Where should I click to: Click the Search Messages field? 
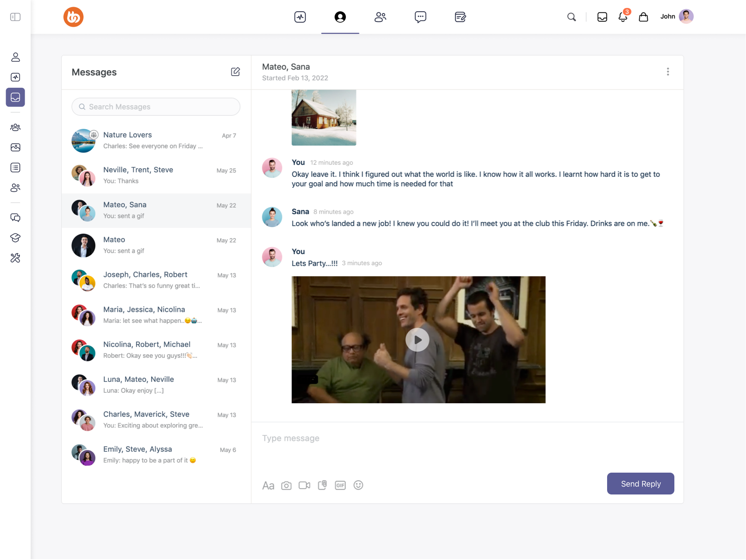point(156,107)
